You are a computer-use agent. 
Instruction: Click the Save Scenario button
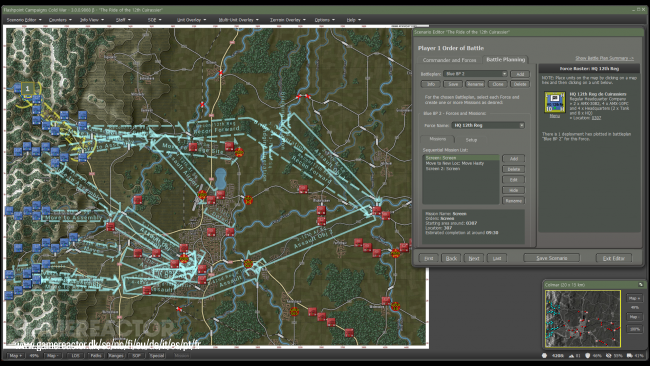click(x=551, y=258)
